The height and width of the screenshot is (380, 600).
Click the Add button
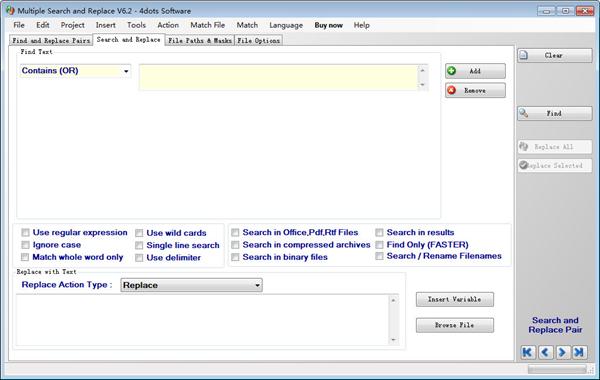pos(475,71)
